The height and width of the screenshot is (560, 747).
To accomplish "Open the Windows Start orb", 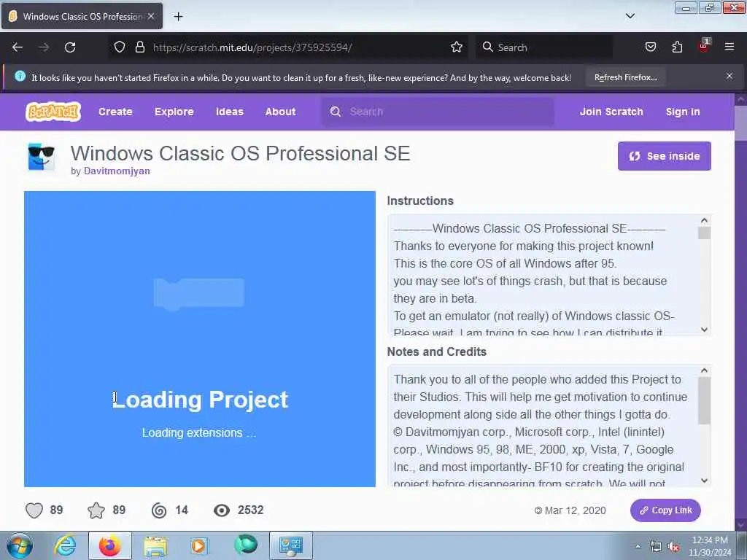I will click(20, 545).
